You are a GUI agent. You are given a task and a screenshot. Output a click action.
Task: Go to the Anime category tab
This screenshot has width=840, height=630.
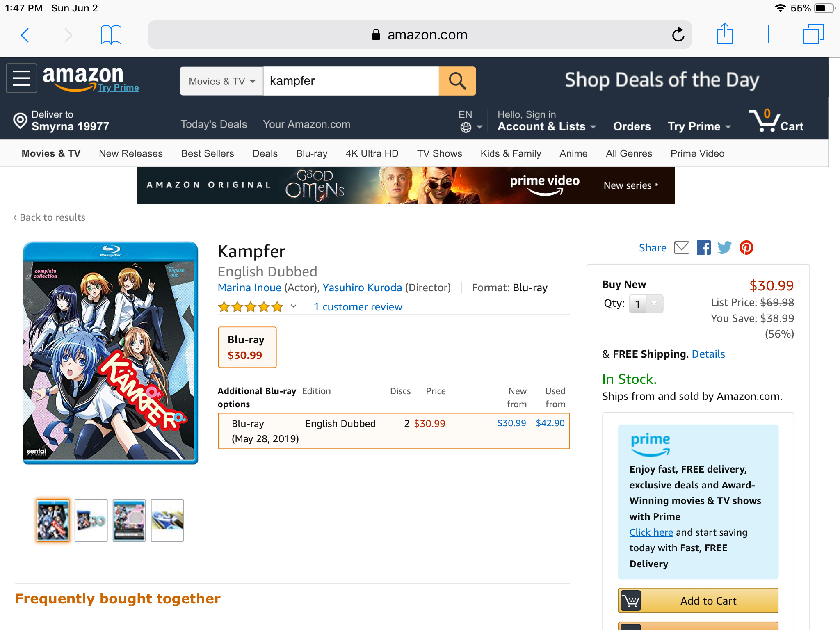[573, 153]
